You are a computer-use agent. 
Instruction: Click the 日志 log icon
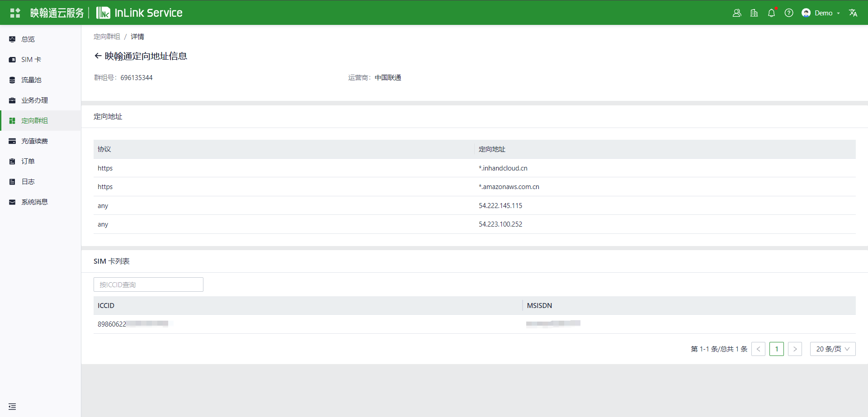coord(12,182)
